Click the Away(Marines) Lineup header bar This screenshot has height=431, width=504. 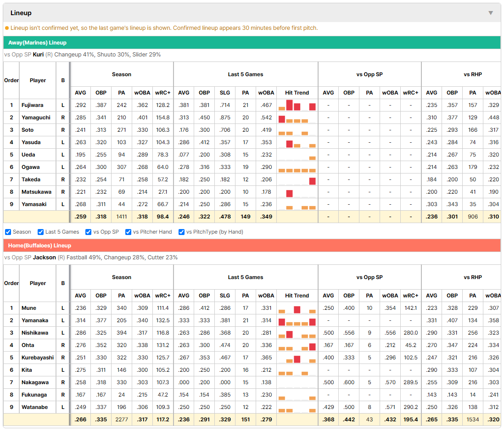coord(252,43)
